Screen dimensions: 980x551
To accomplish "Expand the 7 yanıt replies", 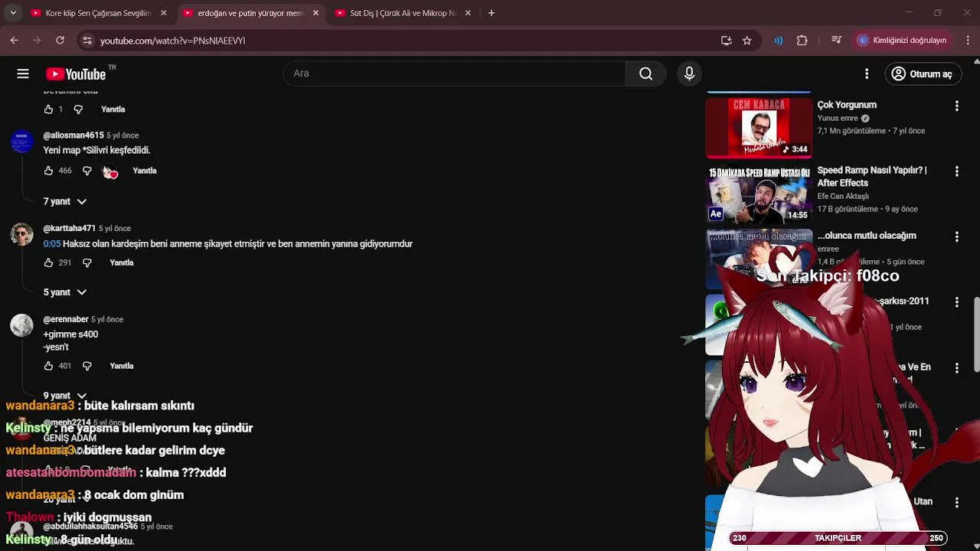I will (65, 201).
